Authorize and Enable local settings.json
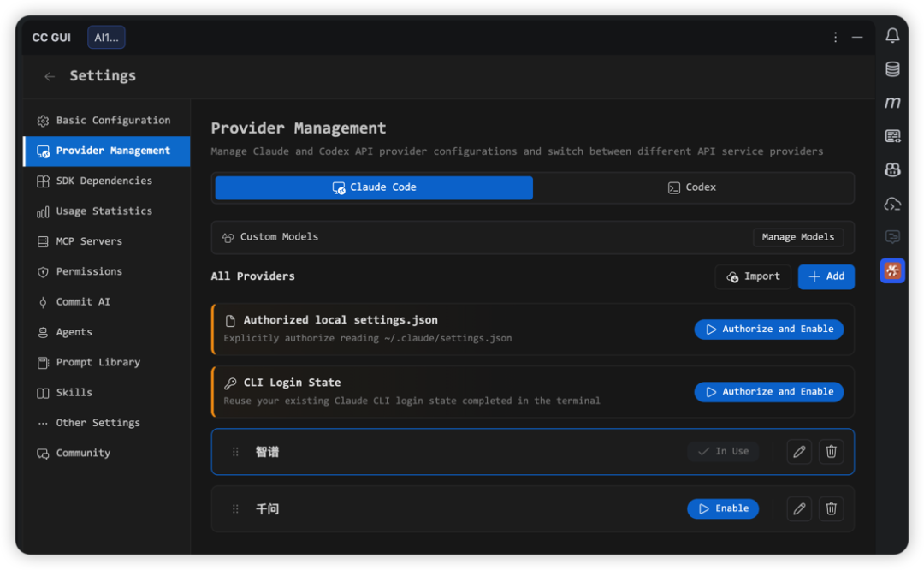 769,329
